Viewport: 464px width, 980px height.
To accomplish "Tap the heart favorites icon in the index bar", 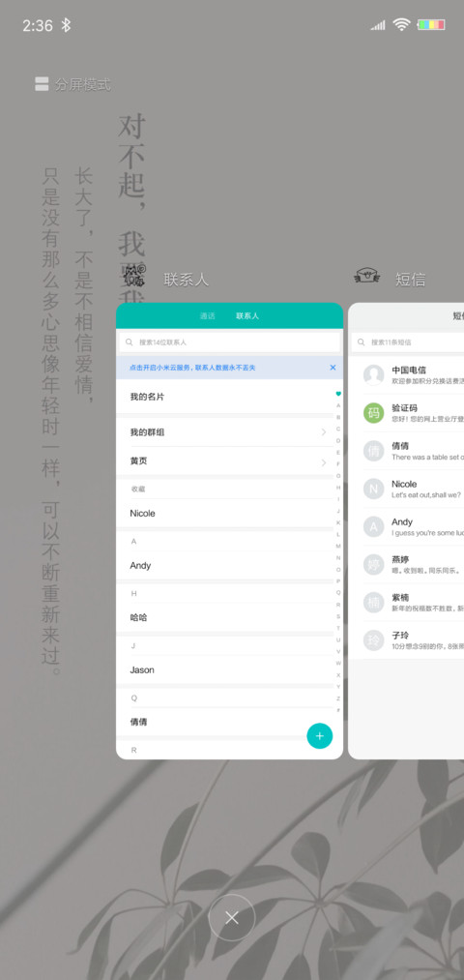I will pos(338,394).
